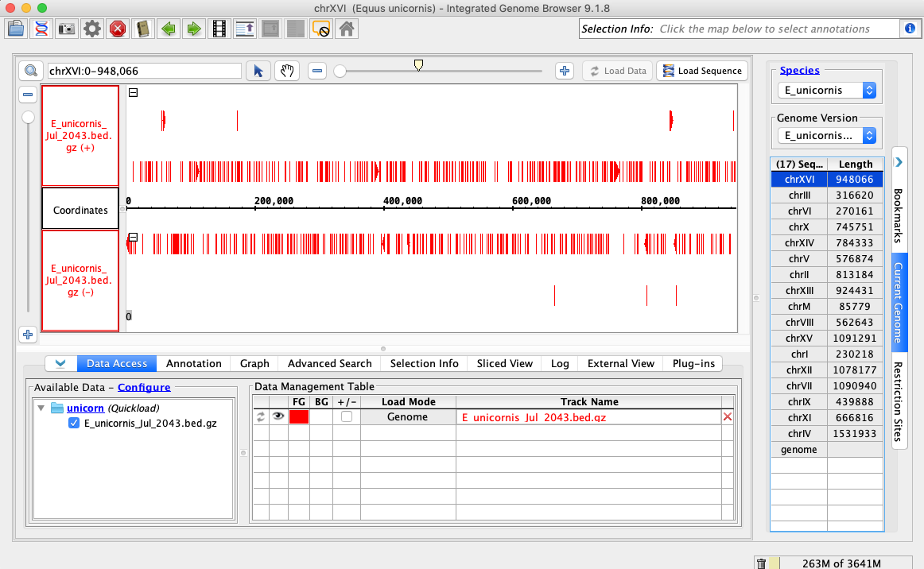Go forward with the green right arrow

tap(194, 29)
